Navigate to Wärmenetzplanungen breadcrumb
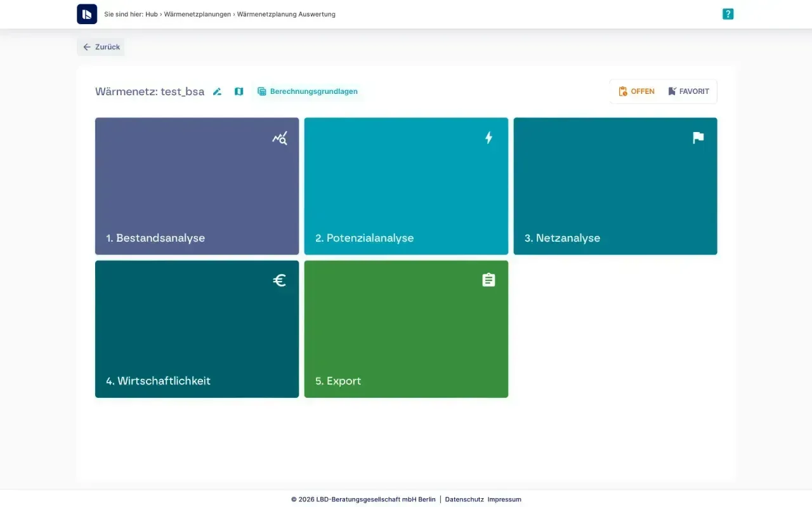The width and height of the screenshot is (812, 507). tap(197, 14)
